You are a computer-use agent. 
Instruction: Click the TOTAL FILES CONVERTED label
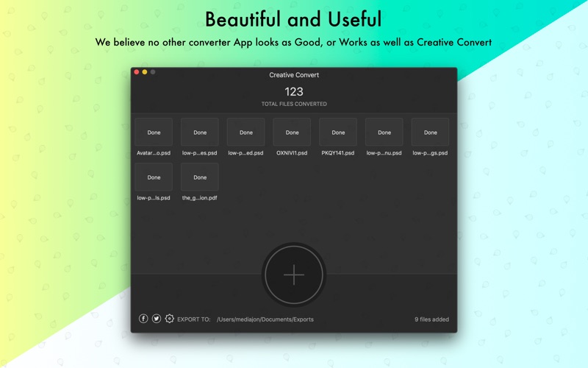(x=294, y=104)
